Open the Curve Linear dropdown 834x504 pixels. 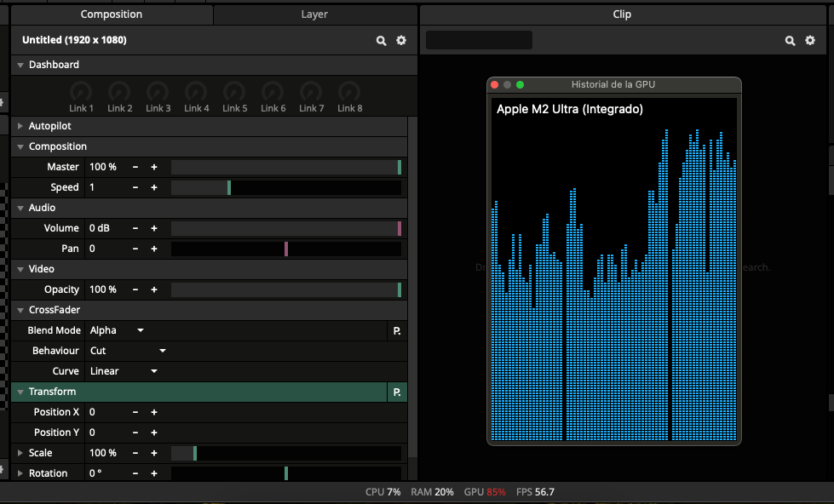click(x=124, y=371)
